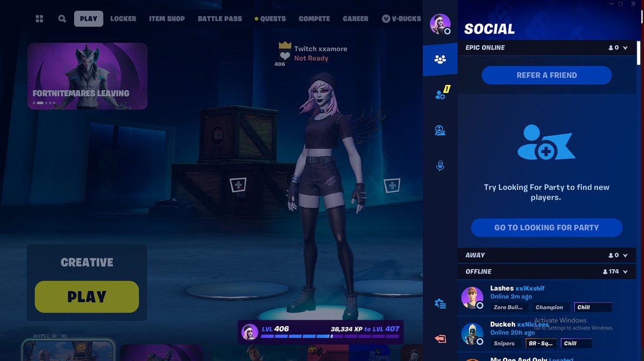Open friend requests icon with alert badge
Image resolution: width=644 pixels, height=361 pixels.
point(441,94)
